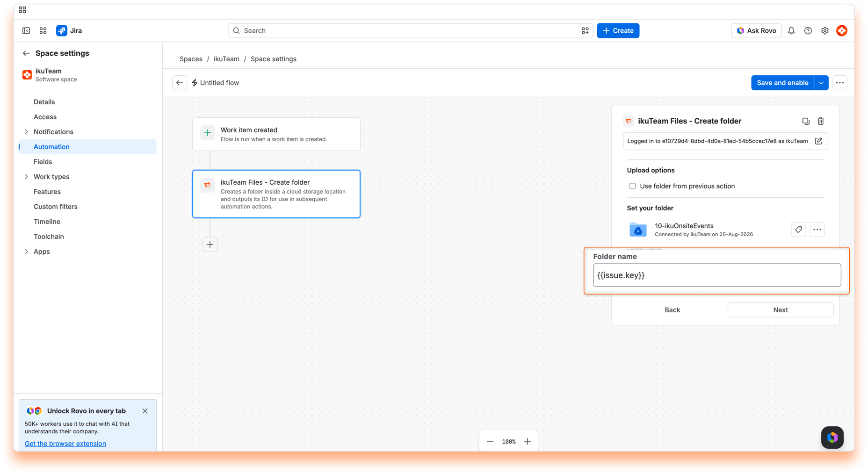
Task: Zoom out the flow canvas
Action: (490, 441)
